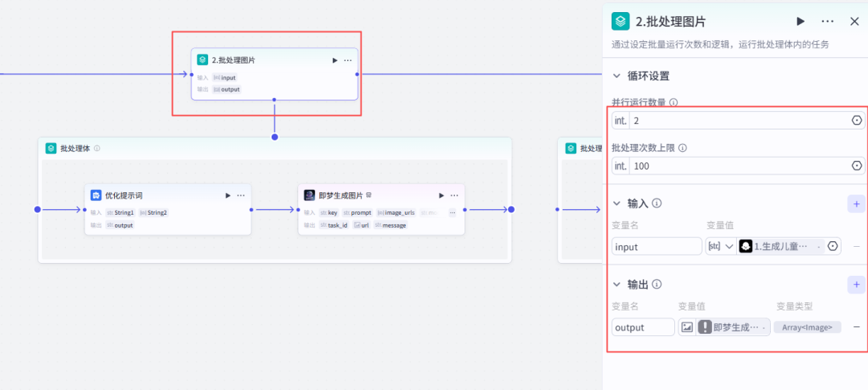The height and width of the screenshot is (390, 868).
Task: Run the 即梦生成图片 node
Action: pos(441,195)
